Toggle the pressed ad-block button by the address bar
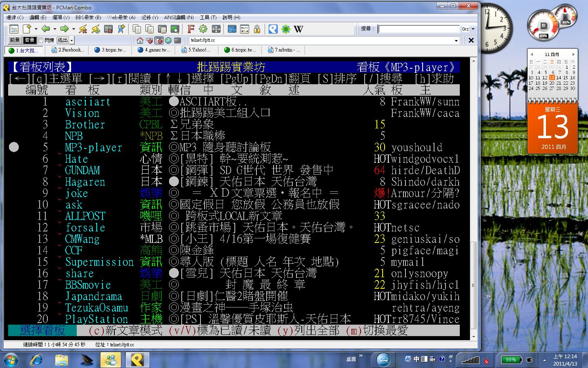The image size is (588, 368). click(159, 40)
